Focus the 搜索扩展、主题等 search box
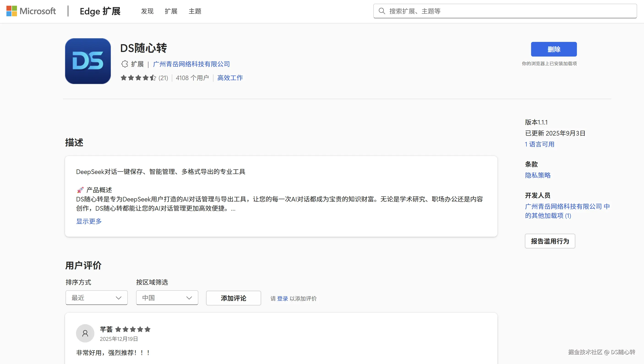 505,11
